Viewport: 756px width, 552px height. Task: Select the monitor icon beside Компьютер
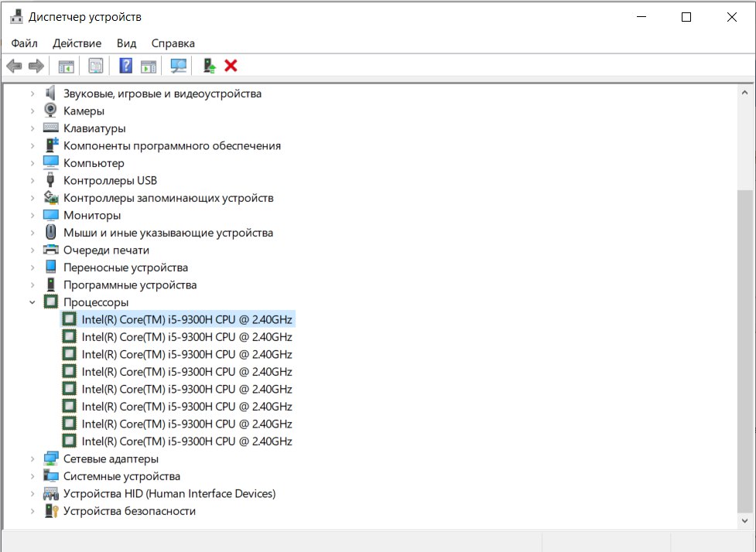[50, 163]
